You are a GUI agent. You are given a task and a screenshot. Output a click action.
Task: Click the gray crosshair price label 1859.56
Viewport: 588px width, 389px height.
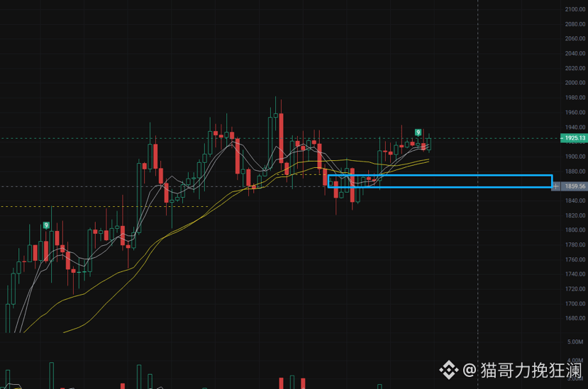575,186
